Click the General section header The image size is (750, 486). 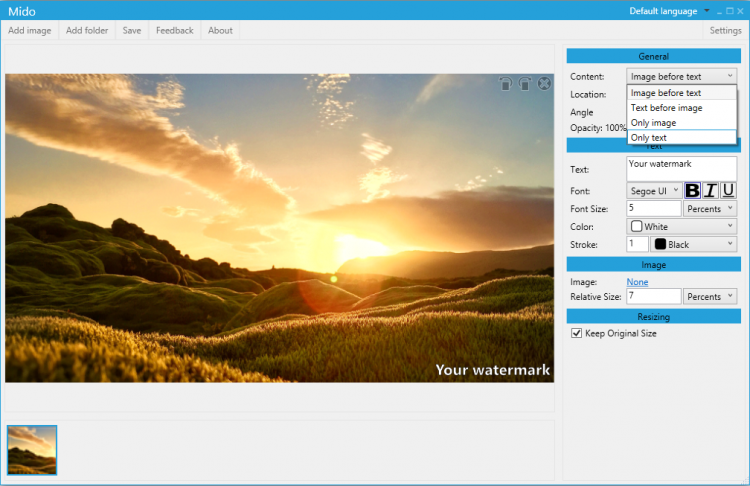pyautogui.click(x=653, y=56)
